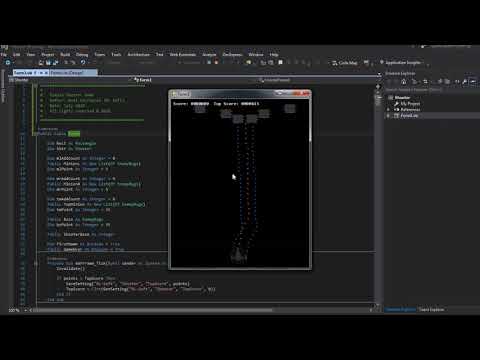
Task: Open the Help menu
Action: (274, 54)
